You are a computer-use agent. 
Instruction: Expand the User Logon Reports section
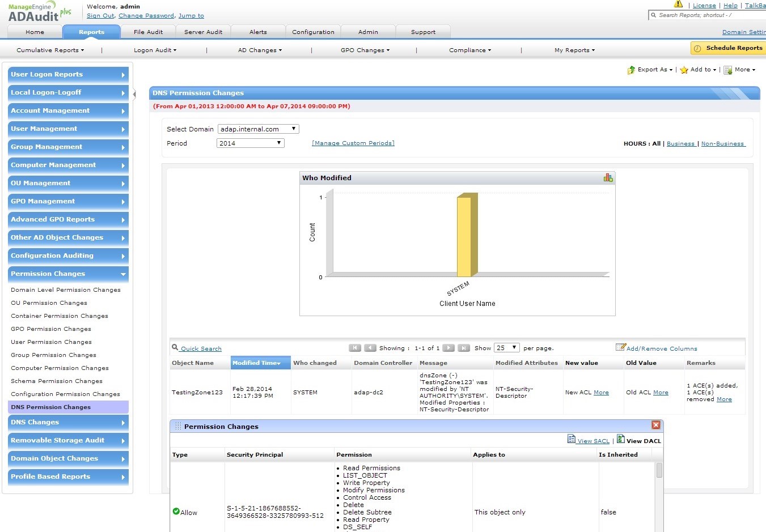click(68, 74)
